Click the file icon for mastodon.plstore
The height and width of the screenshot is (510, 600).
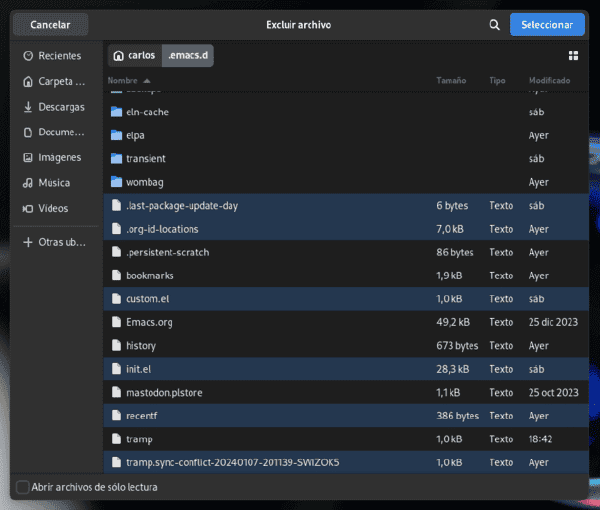click(x=116, y=392)
